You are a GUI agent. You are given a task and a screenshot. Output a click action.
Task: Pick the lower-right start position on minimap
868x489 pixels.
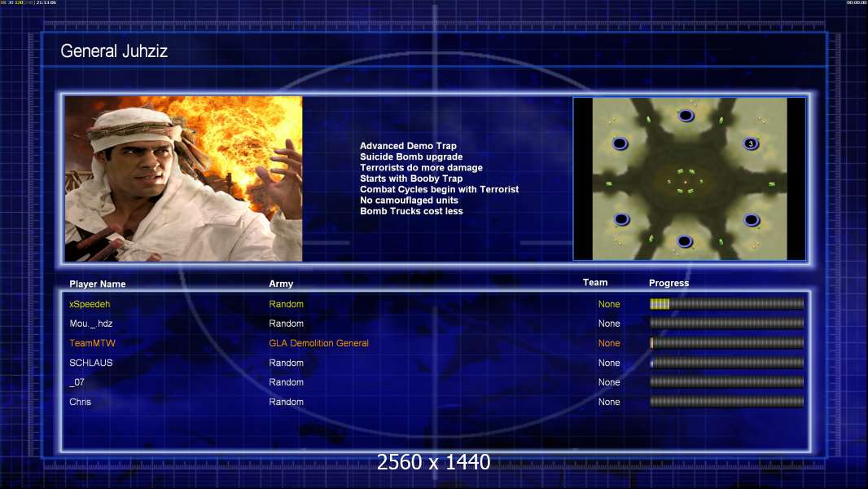coord(751,220)
